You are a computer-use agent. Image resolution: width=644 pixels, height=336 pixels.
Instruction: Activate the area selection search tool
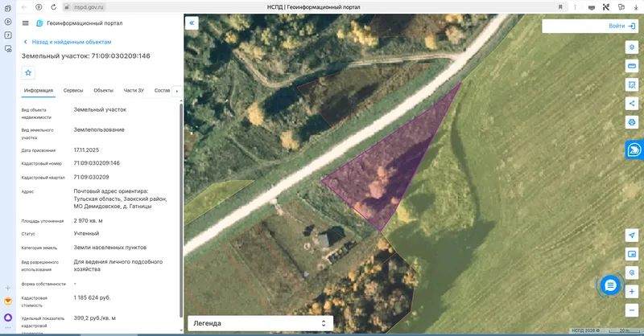[632, 85]
